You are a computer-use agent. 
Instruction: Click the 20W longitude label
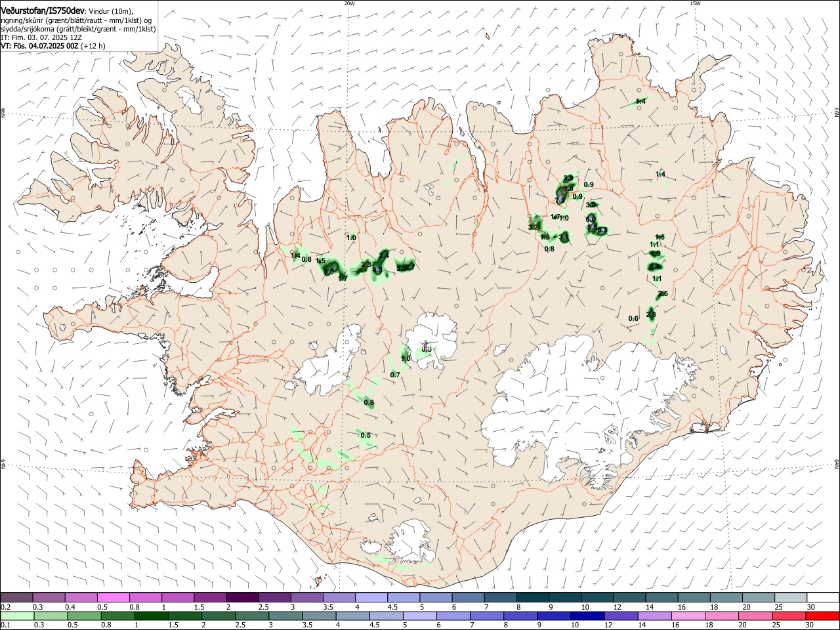click(349, 3)
